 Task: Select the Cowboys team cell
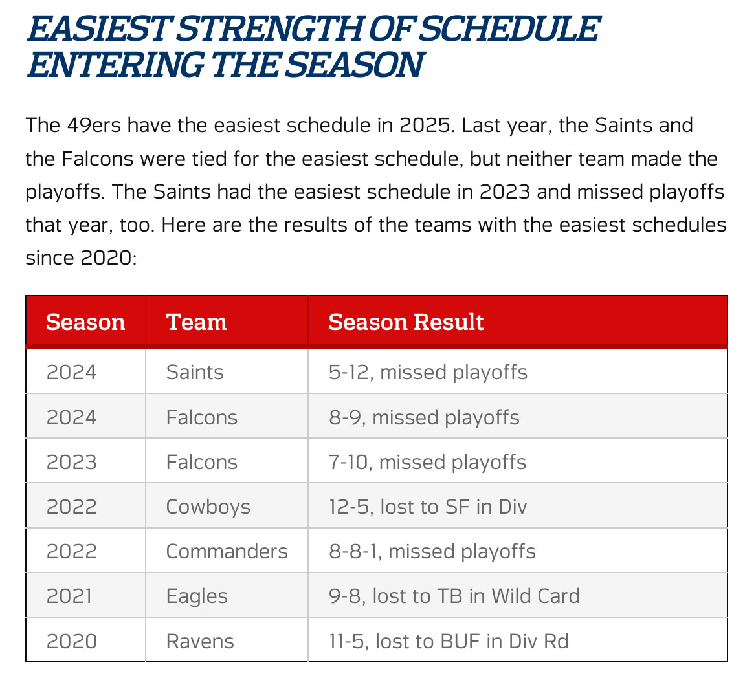coord(208,507)
